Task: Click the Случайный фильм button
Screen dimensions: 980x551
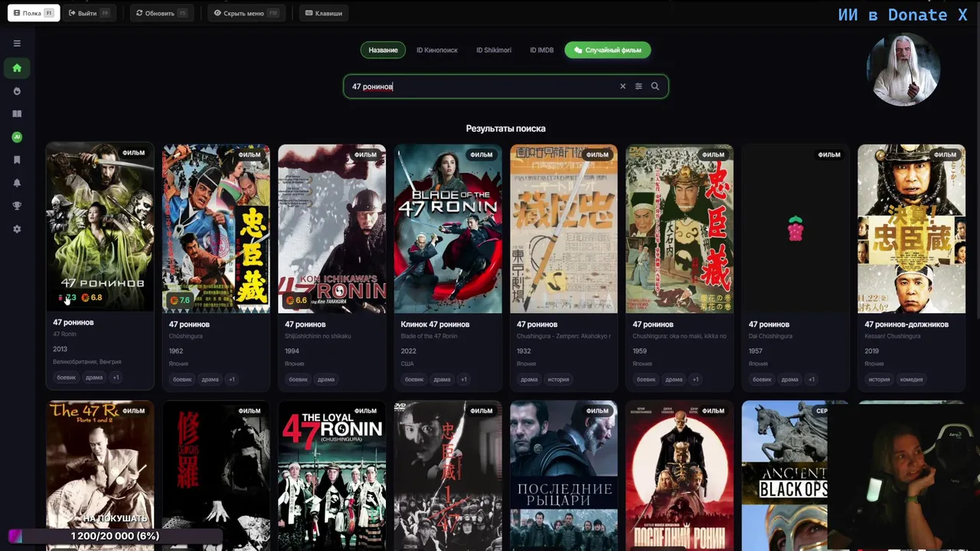Action: click(608, 50)
